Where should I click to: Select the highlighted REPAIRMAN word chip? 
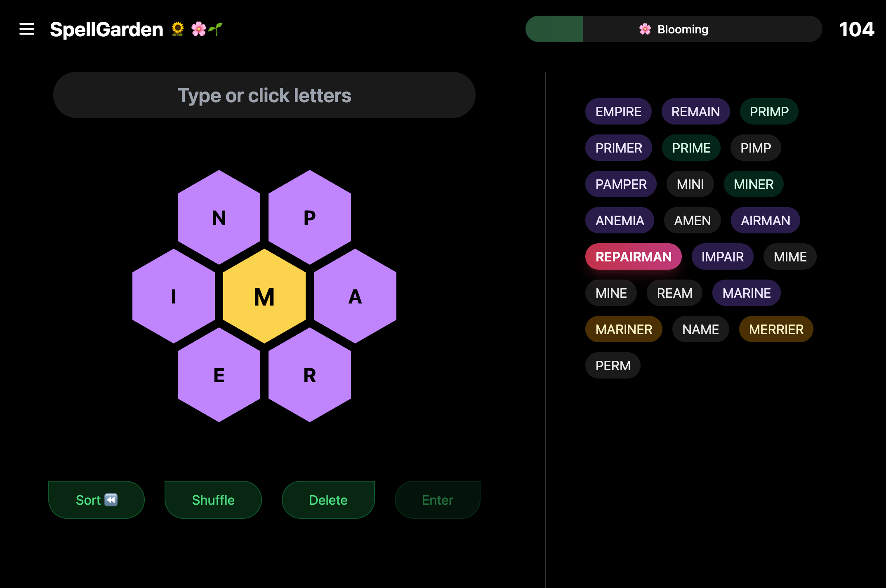pyautogui.click(x=633, y=256)
